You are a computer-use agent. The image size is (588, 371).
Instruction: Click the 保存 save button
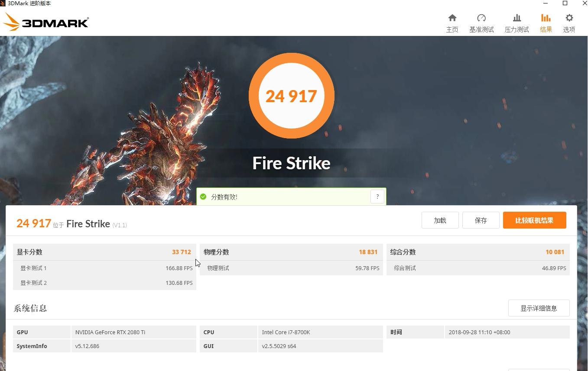(x=481, y=220)
